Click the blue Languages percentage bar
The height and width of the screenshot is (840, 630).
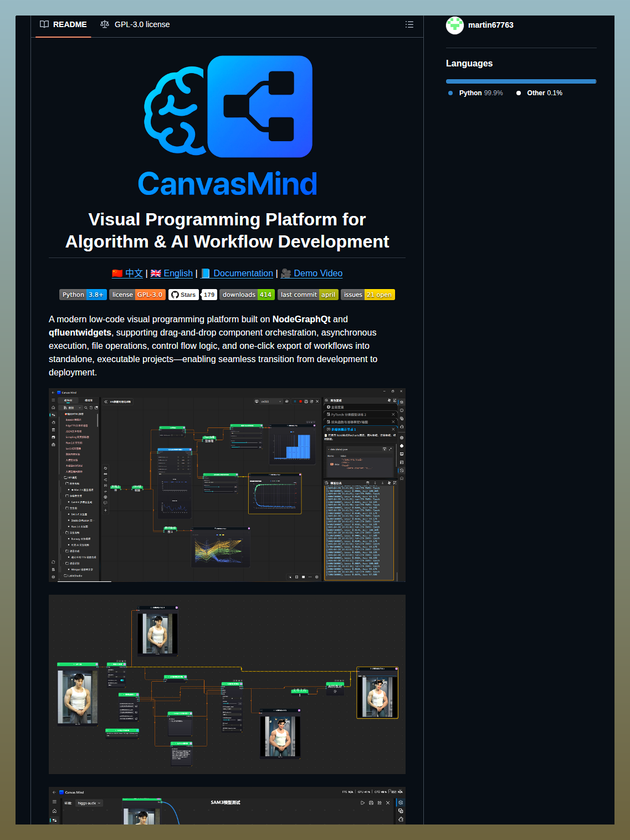tap(521, 81)
